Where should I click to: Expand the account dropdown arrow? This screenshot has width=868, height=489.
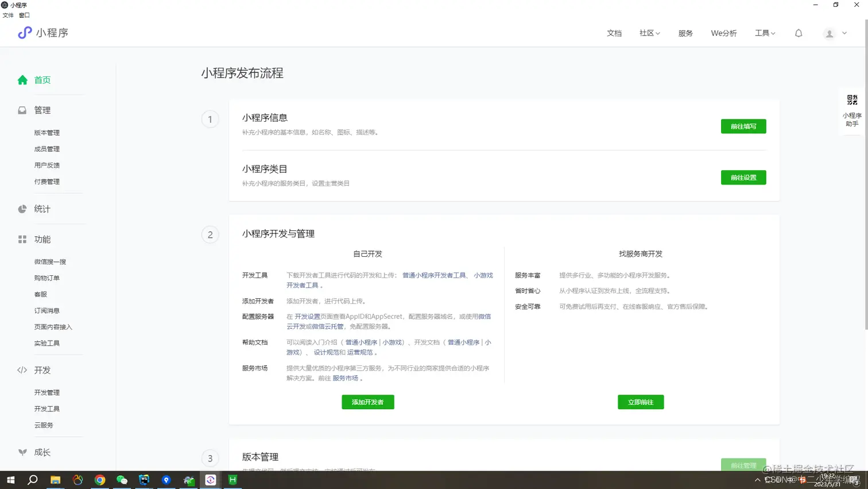pos(844,33)
